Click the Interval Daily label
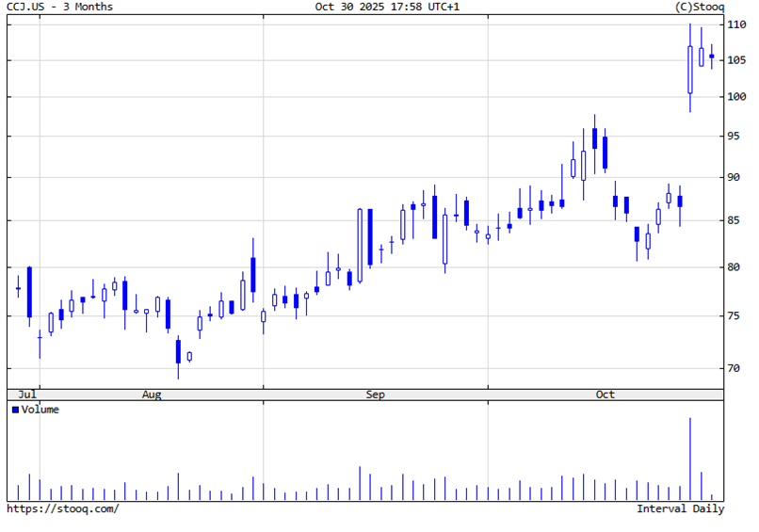Screen dimensions: 759x532 680,509
